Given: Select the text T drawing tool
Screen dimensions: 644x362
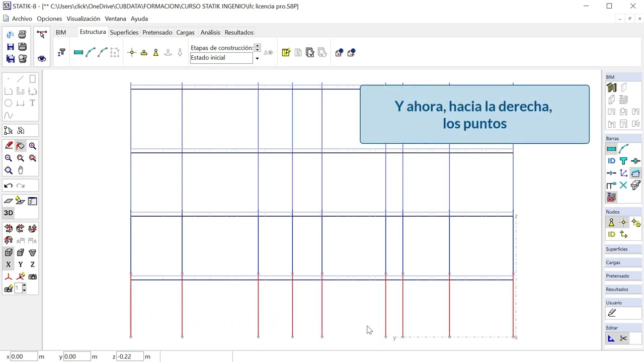Looking at the screenshot, I should click(33, 103).
